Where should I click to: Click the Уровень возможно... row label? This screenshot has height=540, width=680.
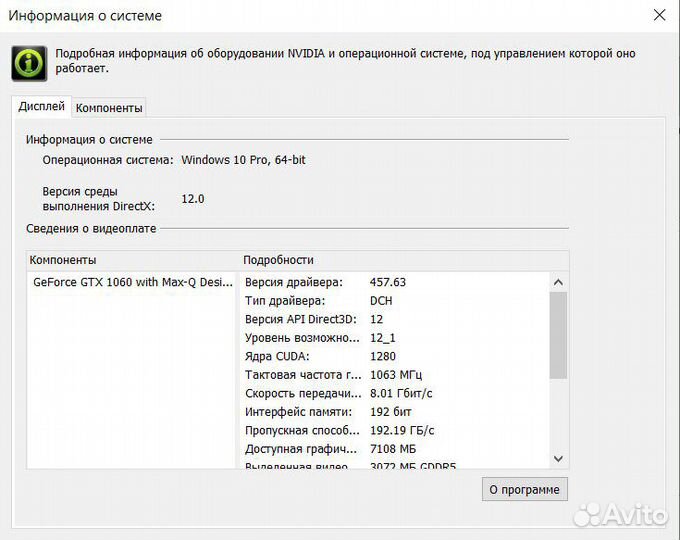[302, 338]
